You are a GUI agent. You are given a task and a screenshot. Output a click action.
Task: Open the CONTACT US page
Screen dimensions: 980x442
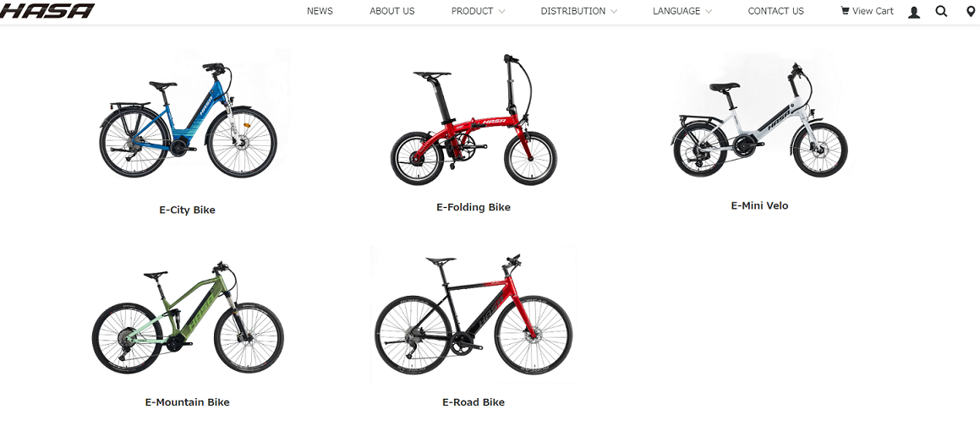(x=775, y=11)
